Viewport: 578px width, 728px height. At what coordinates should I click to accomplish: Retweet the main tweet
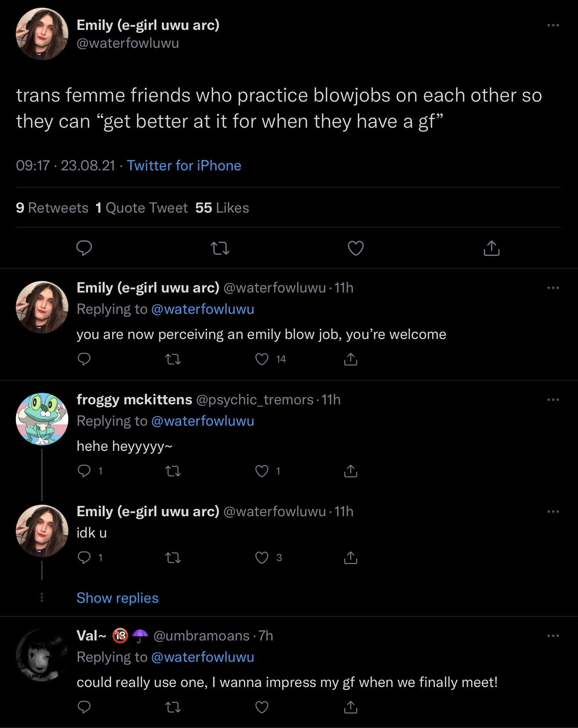coord(220,248)
